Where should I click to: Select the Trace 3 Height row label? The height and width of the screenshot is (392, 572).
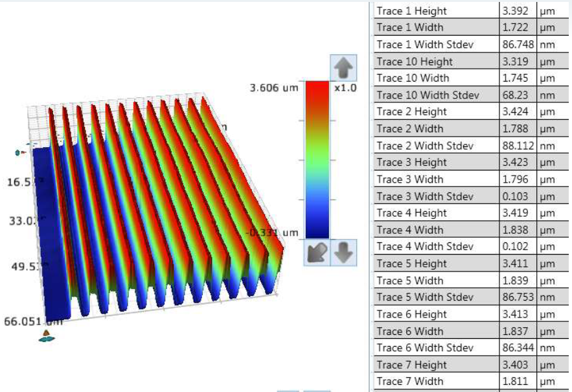coord(411,163)
